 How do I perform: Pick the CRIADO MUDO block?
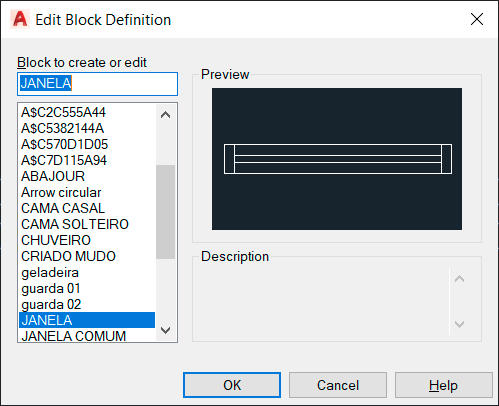(87, 256)
